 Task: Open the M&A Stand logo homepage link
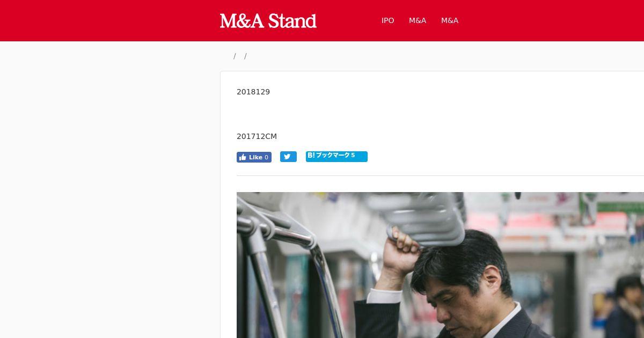(x=268, y=20)
